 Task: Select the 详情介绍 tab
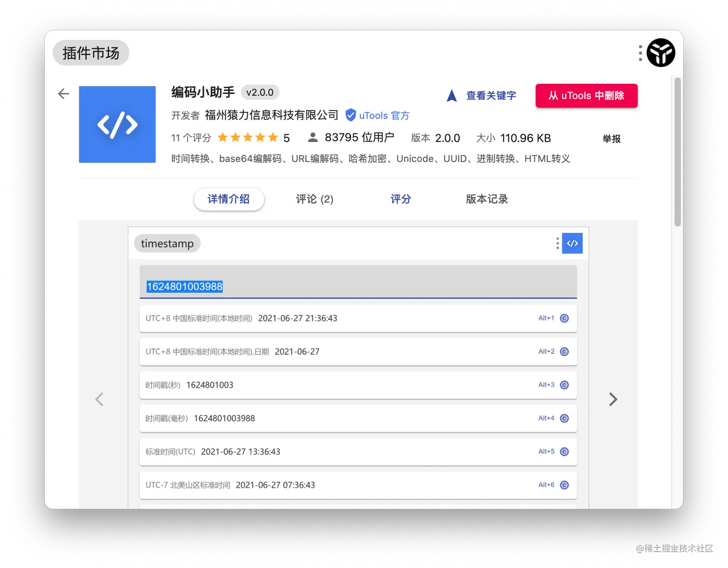(x=229, y=199)
